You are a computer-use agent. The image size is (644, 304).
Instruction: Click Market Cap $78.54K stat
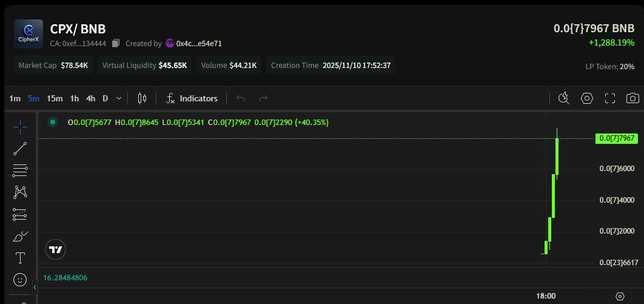(53, 66)
